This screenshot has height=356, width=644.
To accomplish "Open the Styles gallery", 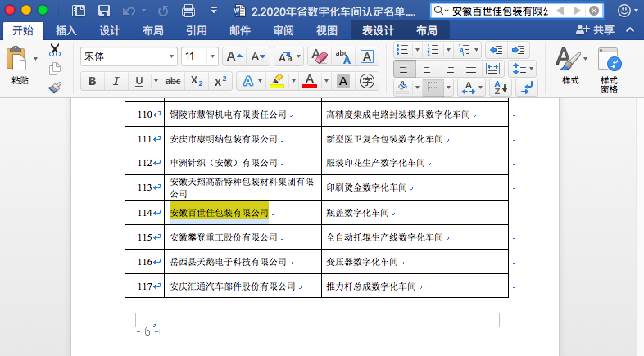I will [x=570, y=65].
